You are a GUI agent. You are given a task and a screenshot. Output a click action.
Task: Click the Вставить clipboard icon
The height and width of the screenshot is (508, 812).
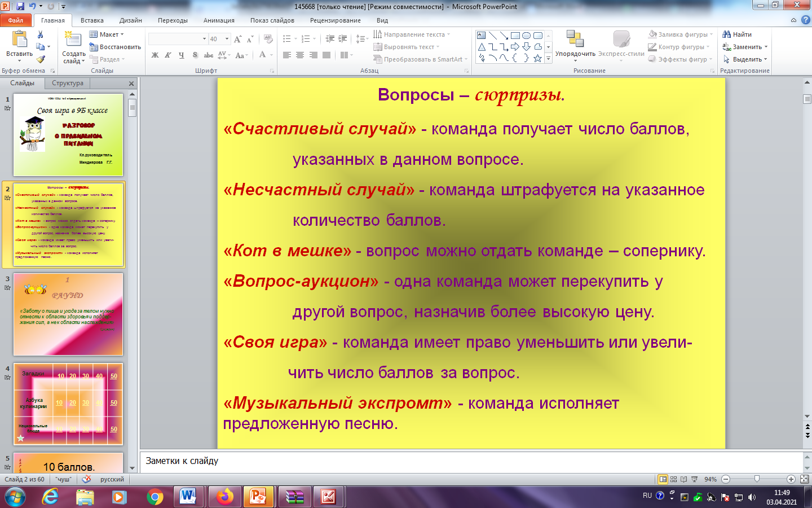point(20,40)
